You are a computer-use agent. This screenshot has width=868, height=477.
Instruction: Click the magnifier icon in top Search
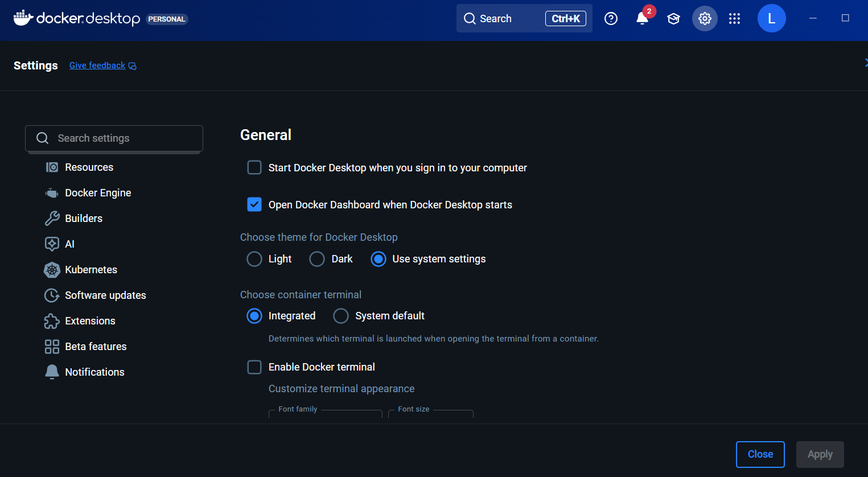pyautogui.click(x=470, y=19)
